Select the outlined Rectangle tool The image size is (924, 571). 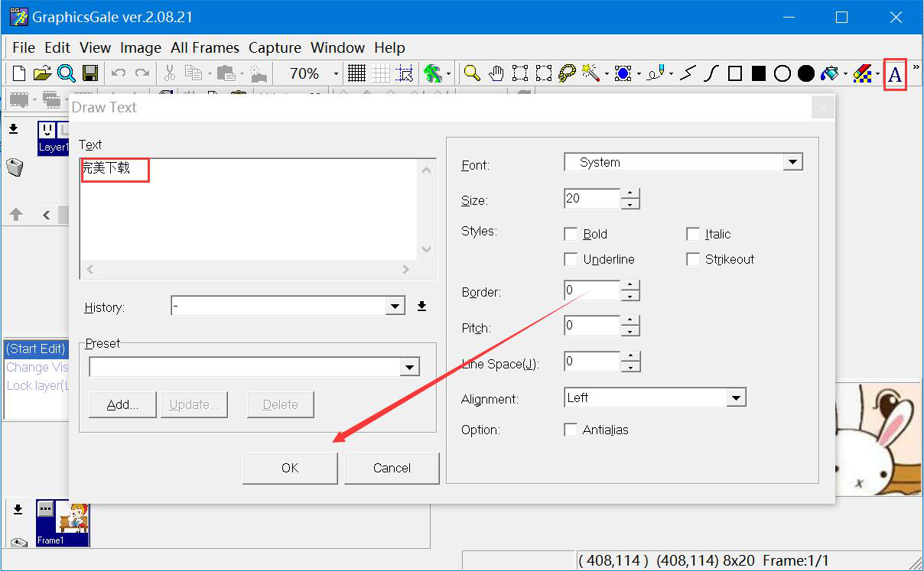[735, 73]
